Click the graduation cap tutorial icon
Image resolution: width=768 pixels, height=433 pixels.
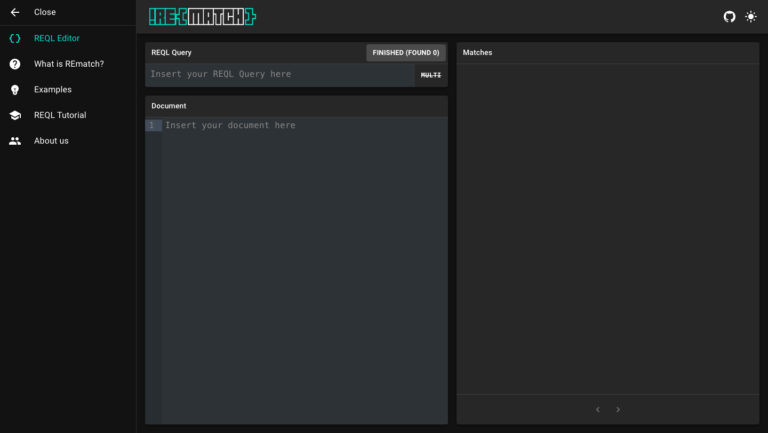tap(15, 115)
